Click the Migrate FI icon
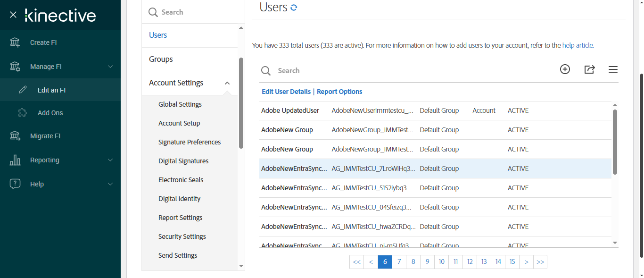 point(15,136)
